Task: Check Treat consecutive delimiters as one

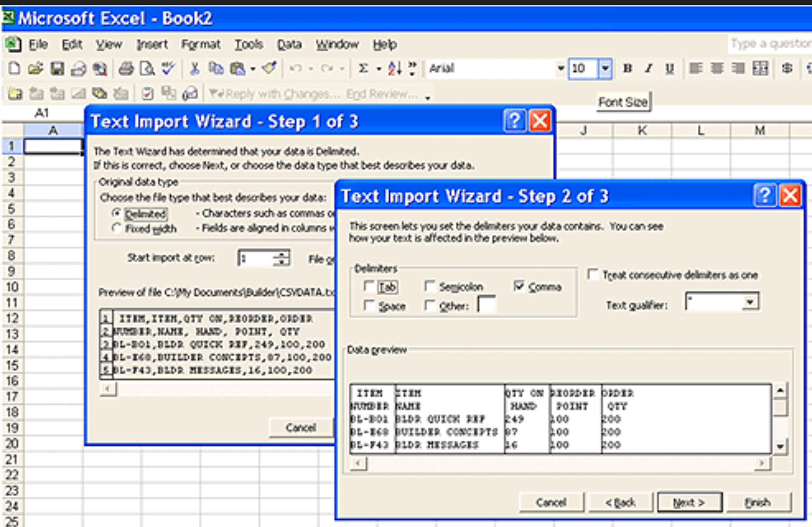Action: (x=593, y=275)
